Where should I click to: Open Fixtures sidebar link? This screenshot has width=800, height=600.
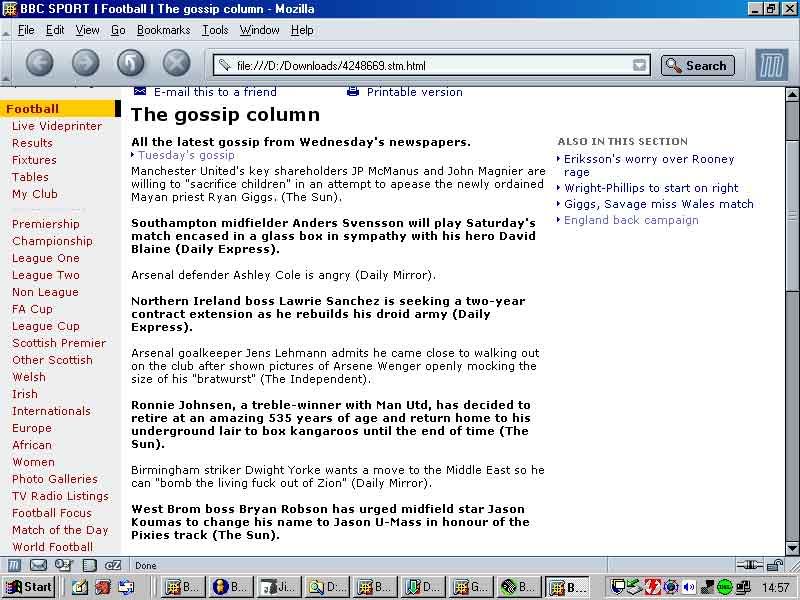pyautogui.click(x=34, y=160)
